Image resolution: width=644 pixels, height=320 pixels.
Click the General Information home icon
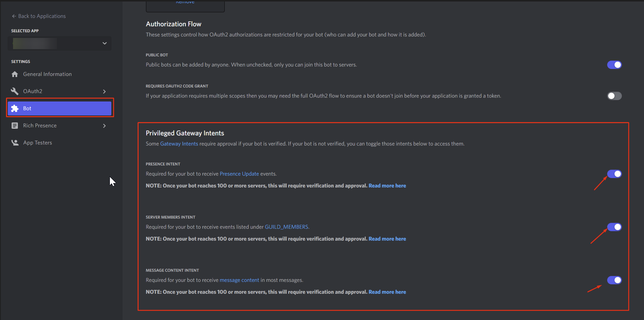[15, 74]
